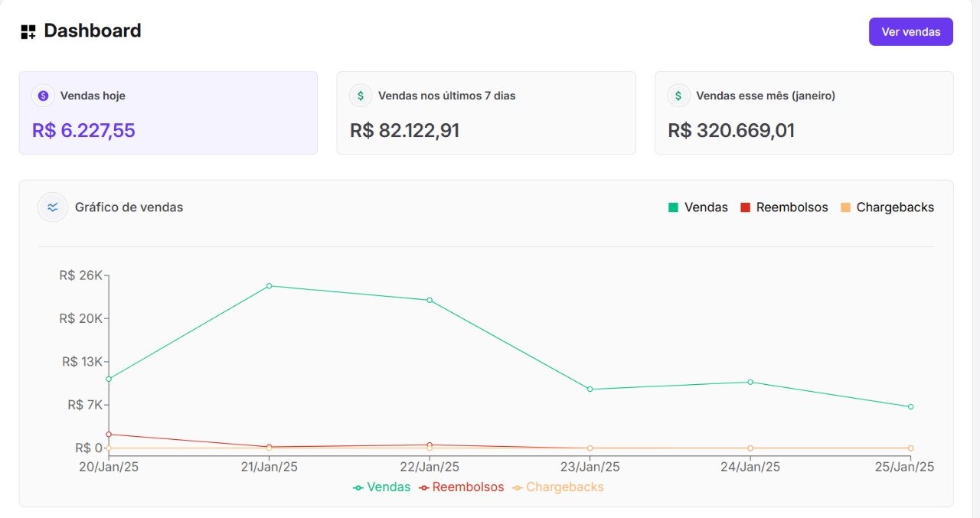The image size is (980, 518).
Task: Click the Dashboard grid icon
Action: point(28,31)
